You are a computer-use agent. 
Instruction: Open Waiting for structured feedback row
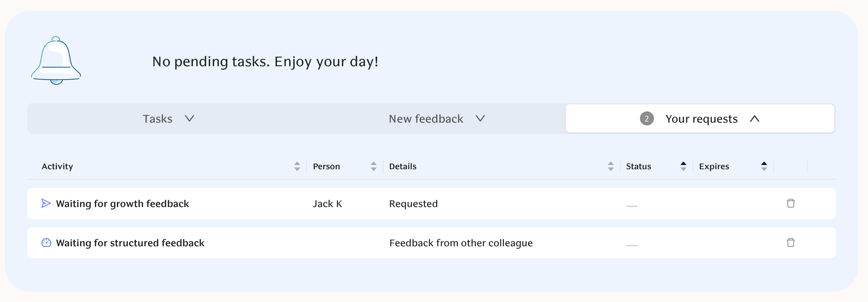pos(130,243)
